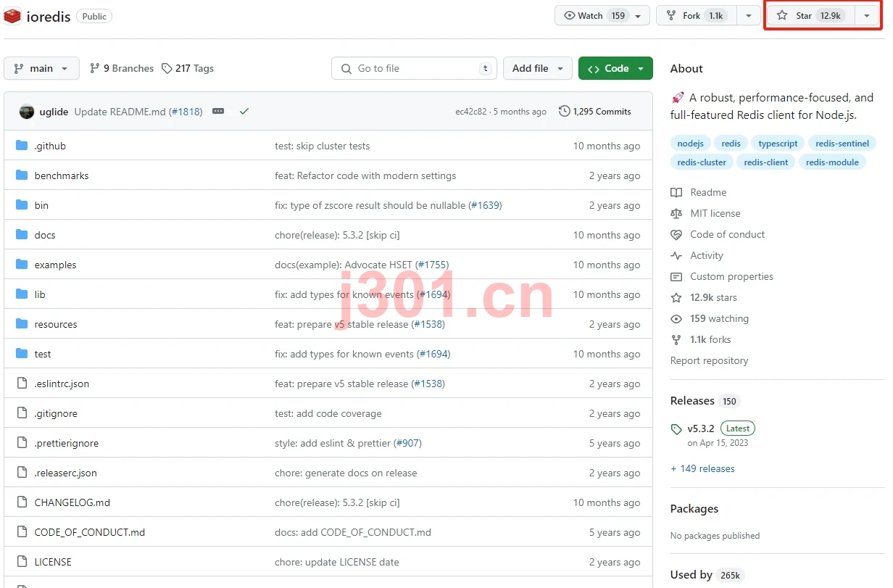The image size is (893, 588).
Task: Click the Code of conduct heart icon
Action: 676,234
